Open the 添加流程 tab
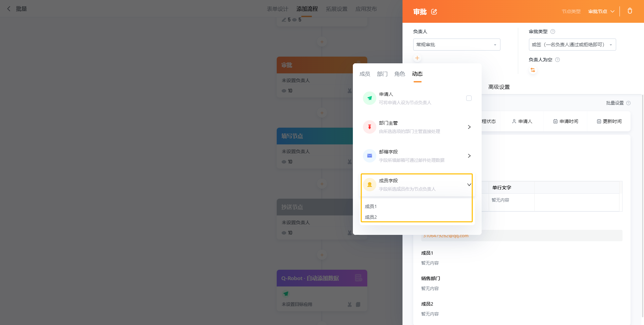The image size is (644, 325). (x=307, y=9)
